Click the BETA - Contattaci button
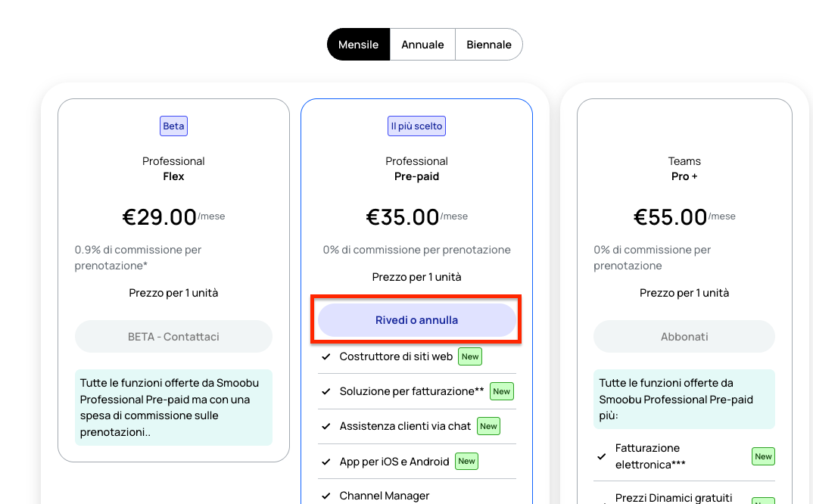The image size is (813, 504). pos(173,337)
